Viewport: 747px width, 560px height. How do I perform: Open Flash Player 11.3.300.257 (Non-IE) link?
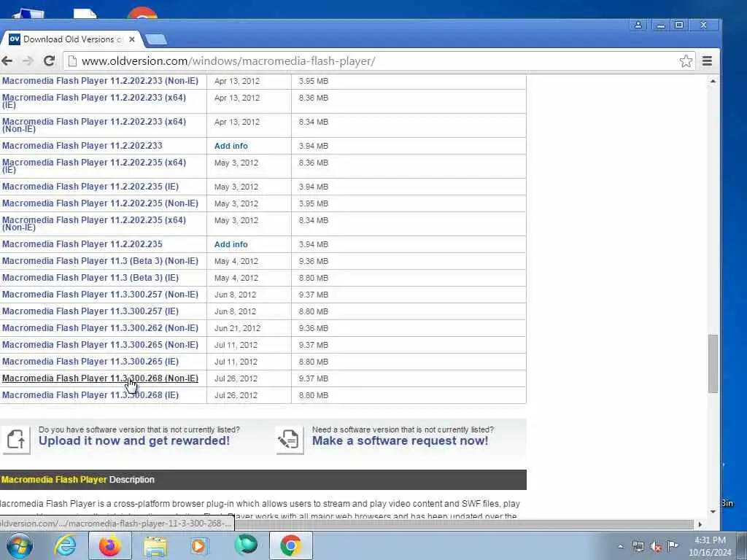coord(100,295)
